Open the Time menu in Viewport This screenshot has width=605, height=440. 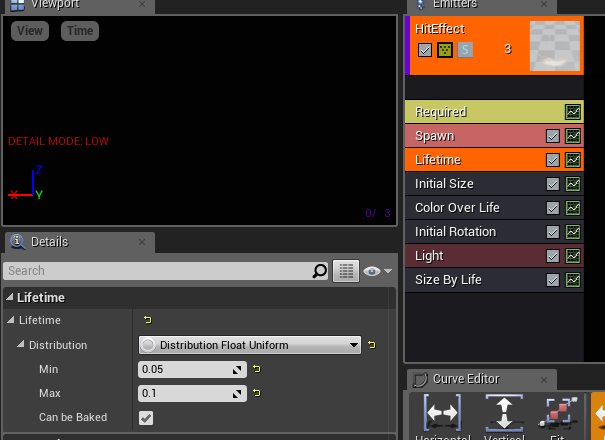[x=80, y=31]
